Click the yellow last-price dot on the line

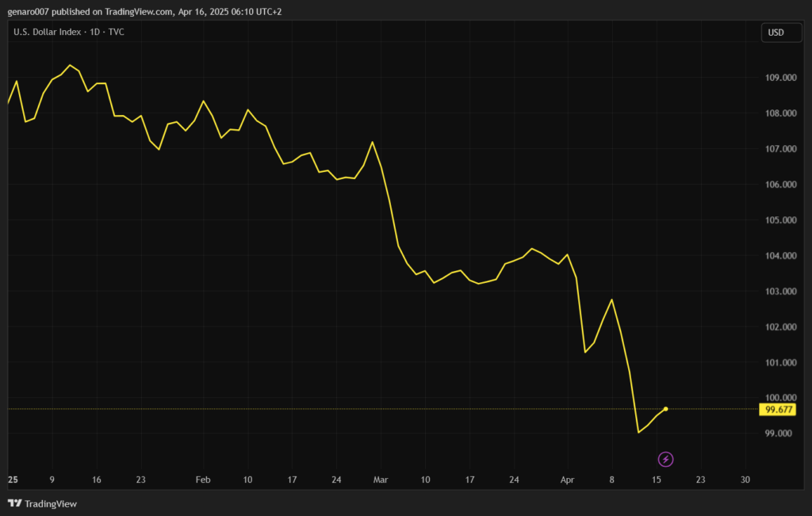(665, 409)
